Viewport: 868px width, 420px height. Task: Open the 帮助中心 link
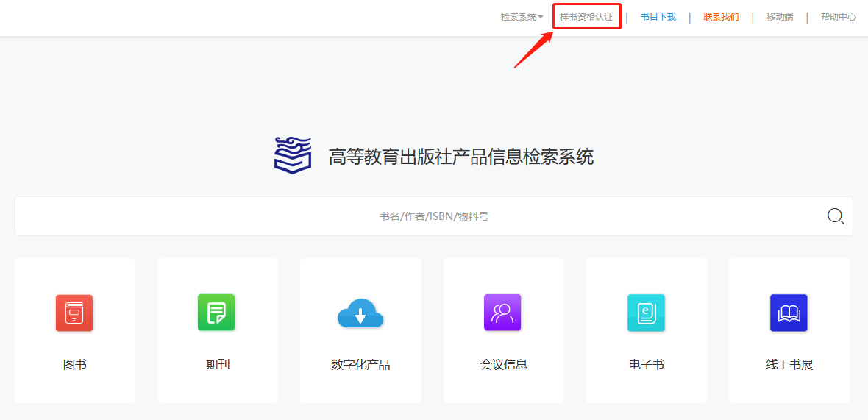839,17
